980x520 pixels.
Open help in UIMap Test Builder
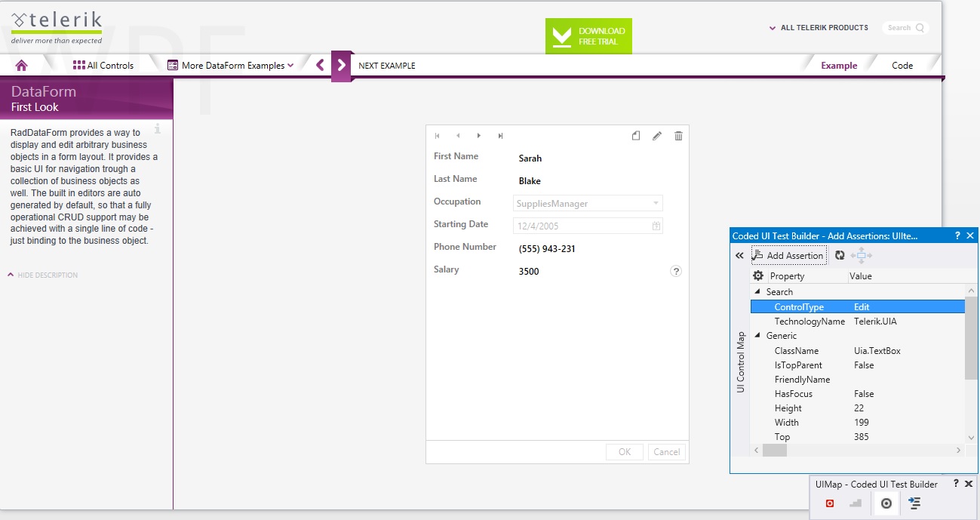[x=956, y=484]
